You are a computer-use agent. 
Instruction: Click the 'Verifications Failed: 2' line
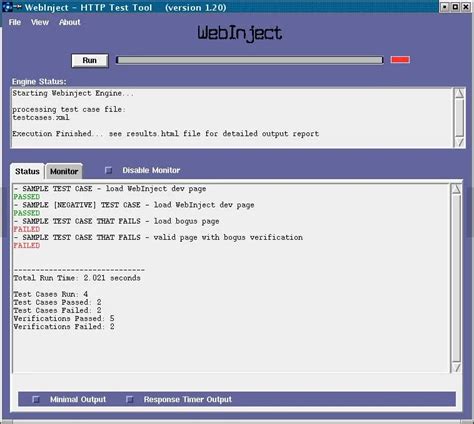click(x=64, y=327)
